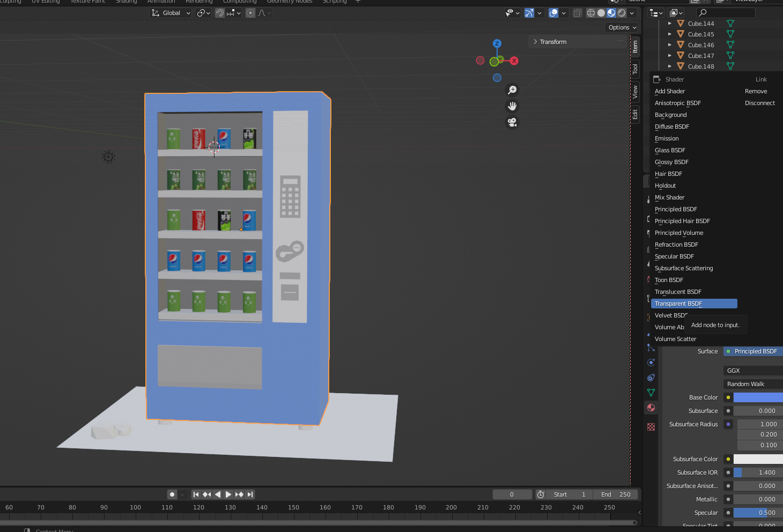Open the snapping options dropdown
783x532 pixels.
pyautogui.click(x=234, y=13)
